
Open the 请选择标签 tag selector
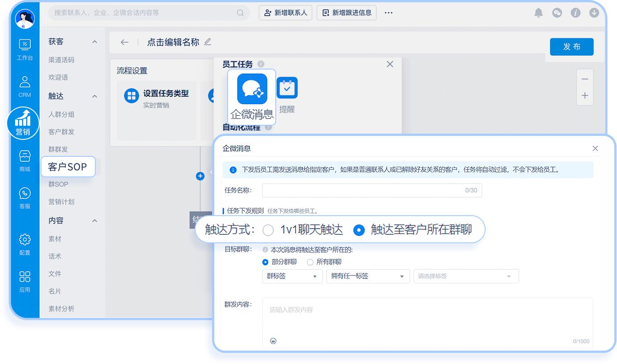(x=466, y=276)
